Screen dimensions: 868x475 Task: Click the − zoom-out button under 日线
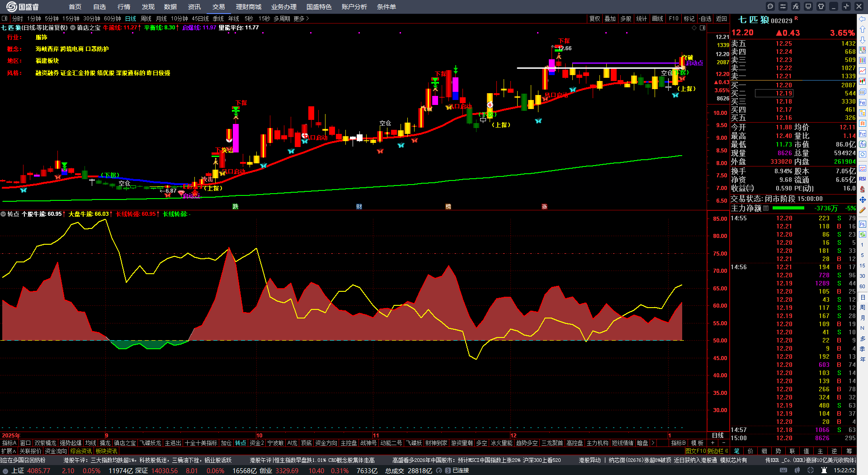coord(723,443)
